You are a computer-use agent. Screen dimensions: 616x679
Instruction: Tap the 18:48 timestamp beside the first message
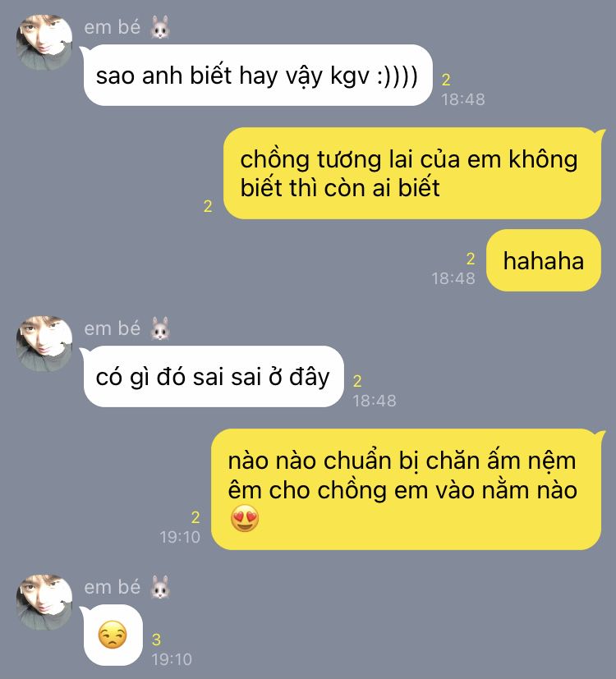pyautogui.click(x=463, y=99)
